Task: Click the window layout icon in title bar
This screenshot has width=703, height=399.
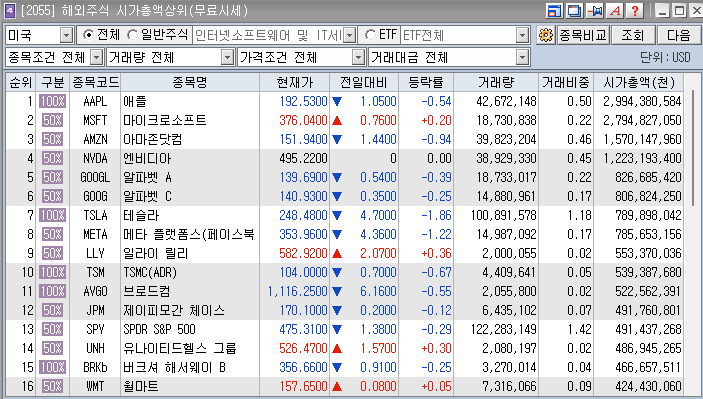Action: 554,10
